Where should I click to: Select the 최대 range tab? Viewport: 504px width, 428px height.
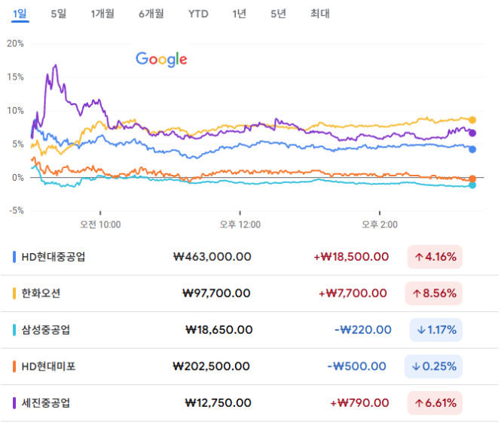[x=320, y=14]
